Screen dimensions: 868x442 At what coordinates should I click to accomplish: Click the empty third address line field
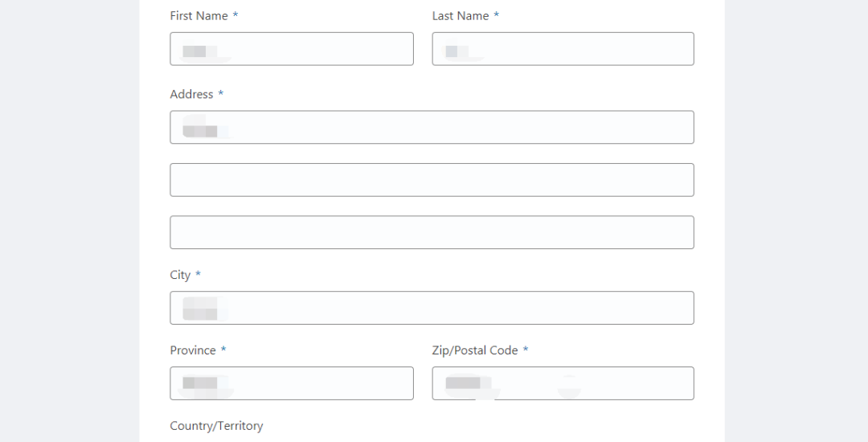pos(432,232)
